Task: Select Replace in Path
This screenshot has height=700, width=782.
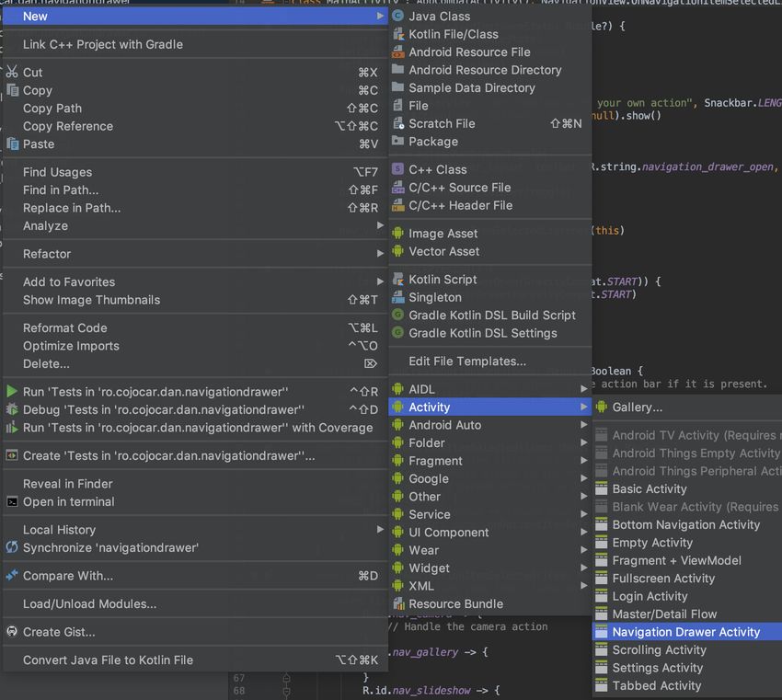Action: pos(195,208)
